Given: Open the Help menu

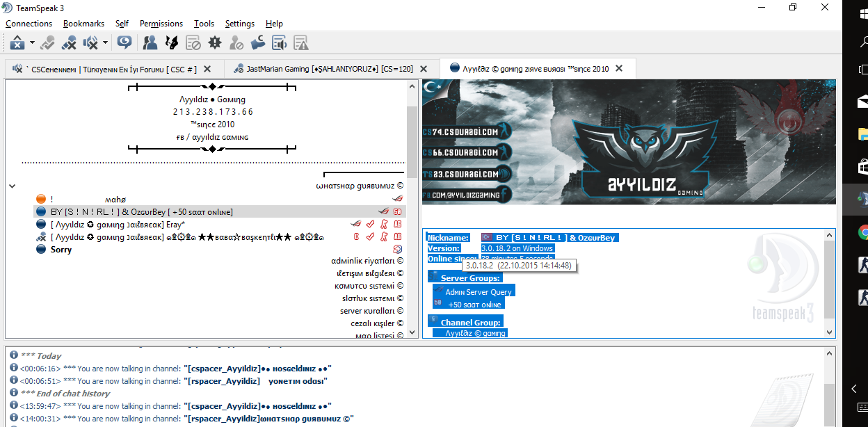Looking at the screenshot, I should coord(274,24).
